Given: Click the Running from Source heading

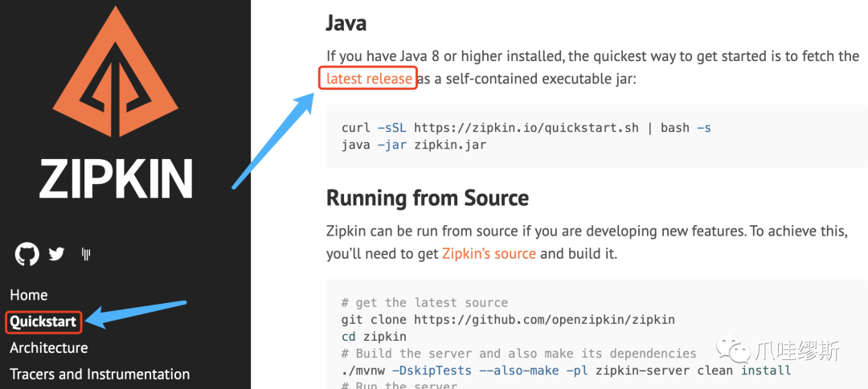Looking at the screenshot, I should 428,198.
